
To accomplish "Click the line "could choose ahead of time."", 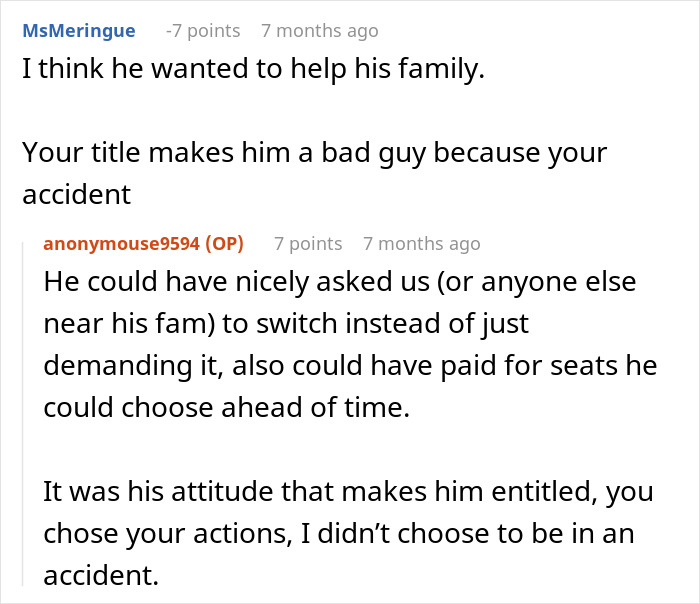I will [226, 408].
